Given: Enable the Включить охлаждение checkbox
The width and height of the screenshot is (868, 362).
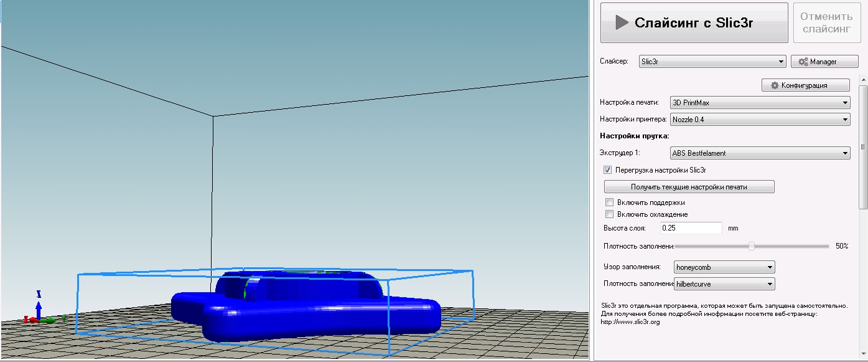Looking at the screenshot, I should click(610, 214).
